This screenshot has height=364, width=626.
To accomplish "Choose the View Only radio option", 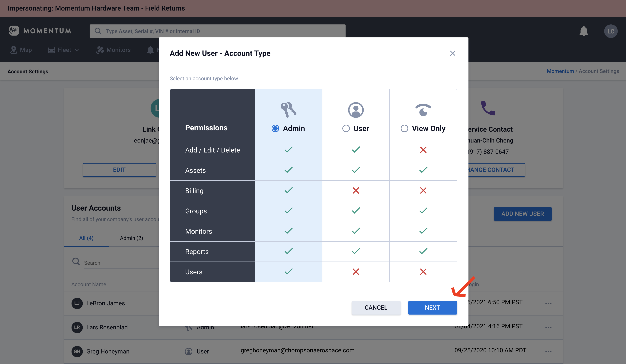I will coord(404,129).
